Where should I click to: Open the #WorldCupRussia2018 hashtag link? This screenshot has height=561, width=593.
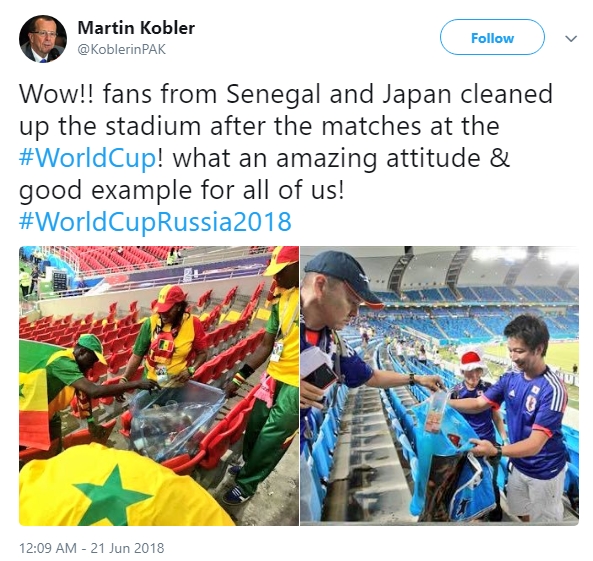[x=155, y=222]
